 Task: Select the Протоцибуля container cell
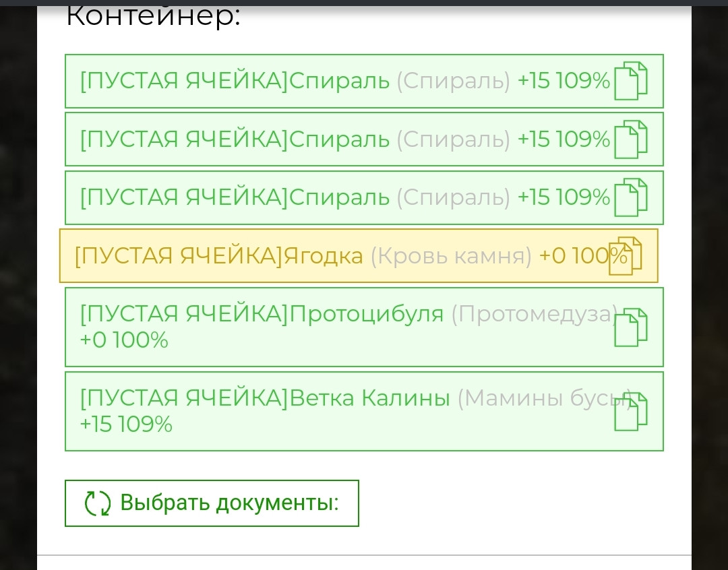point(364,327)
